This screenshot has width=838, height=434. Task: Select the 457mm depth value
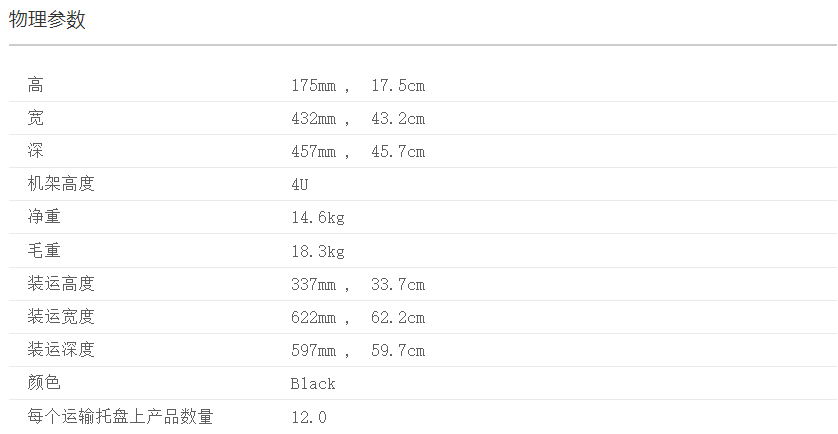pos(313,152)
